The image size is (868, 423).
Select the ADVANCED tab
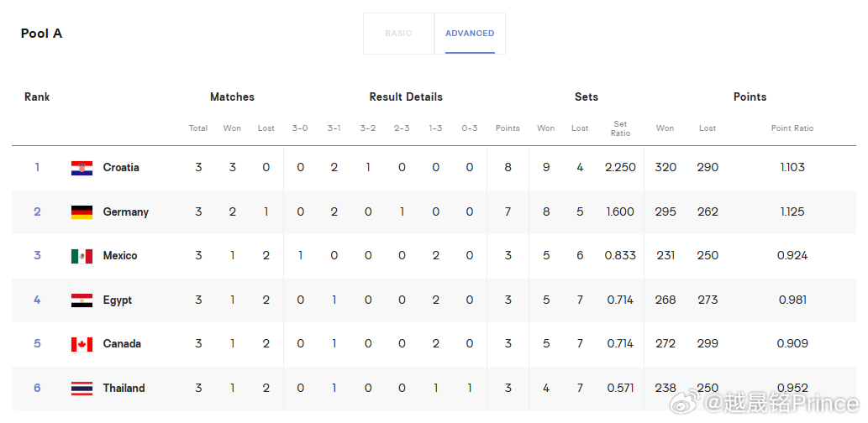point(470,34)
